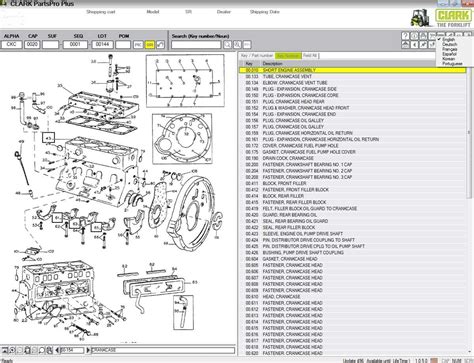
Task: Select Español language option
Action: point(449,54)
